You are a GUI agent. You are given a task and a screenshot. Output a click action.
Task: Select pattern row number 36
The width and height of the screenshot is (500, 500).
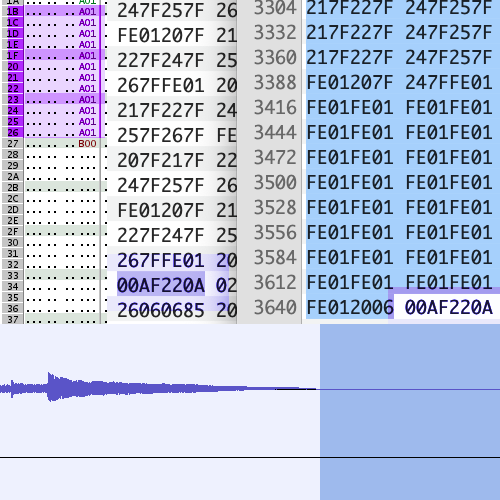(x=13, y=309)
